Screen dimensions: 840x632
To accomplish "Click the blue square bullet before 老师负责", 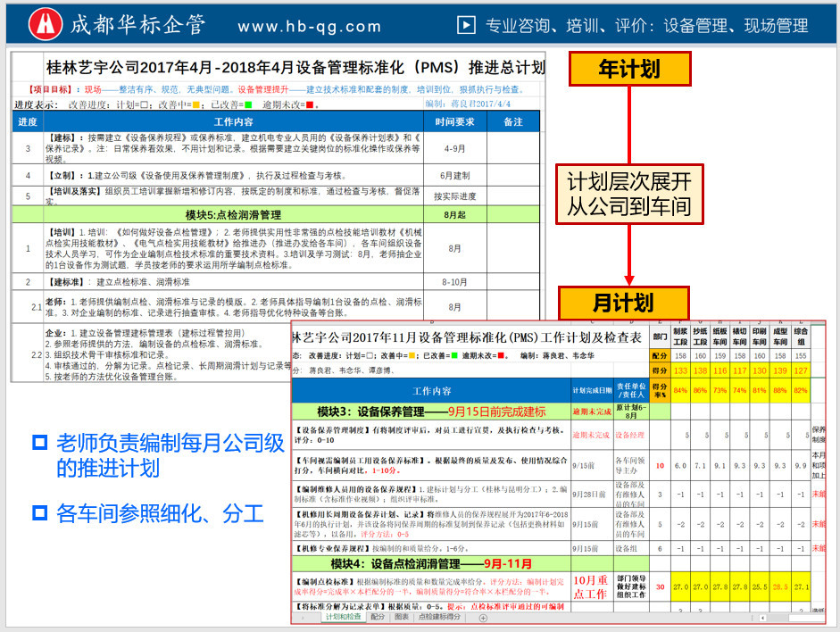I will [x=38, y=442].
